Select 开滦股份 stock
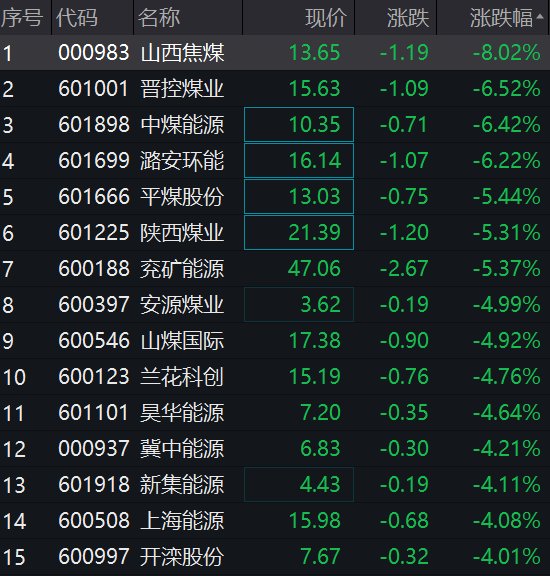550x576 pixels. (182, 557)
